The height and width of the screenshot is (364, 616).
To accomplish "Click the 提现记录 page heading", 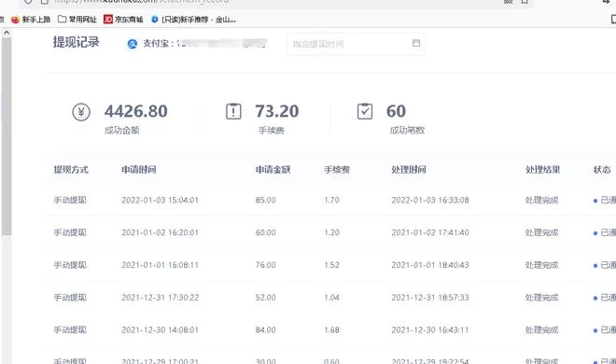I will (77, 42).
